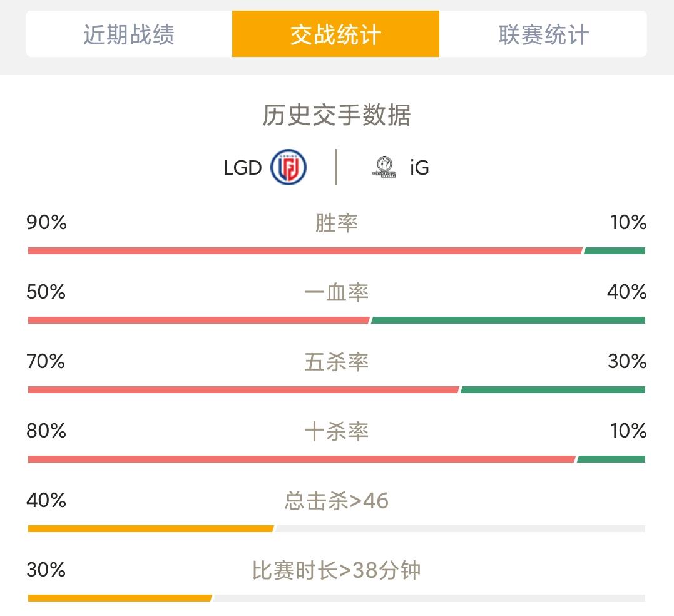Click the iG team name
Viewport: 674px width, 616px height.
tap(419, 168)
